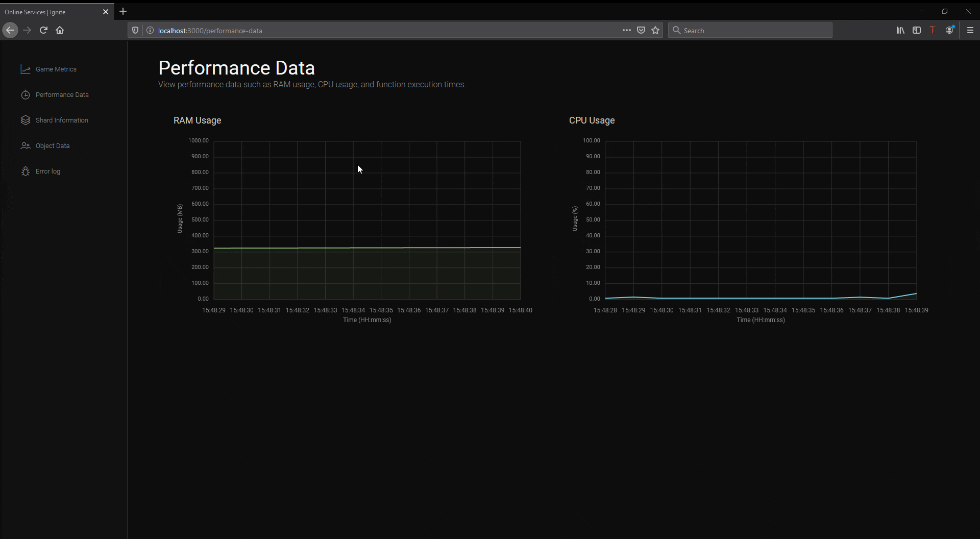Open the Error log bug icon

point(26,171)
